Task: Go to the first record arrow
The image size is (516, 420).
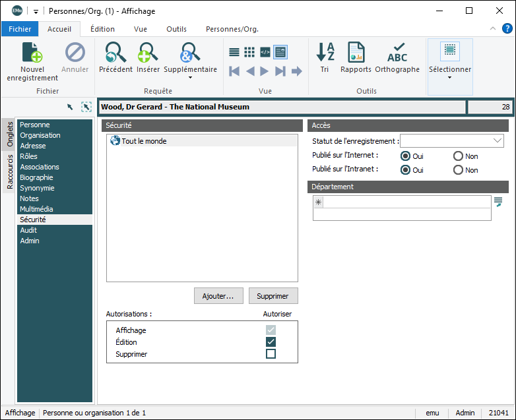Action: pos(234,71)
